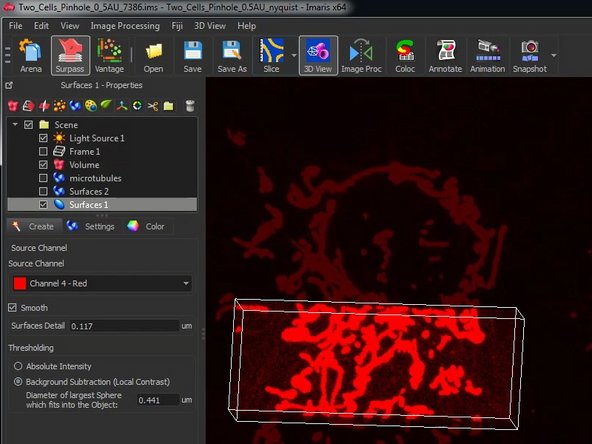
Task: Enable Frame 1 checkbox
Action: (43, 151)
